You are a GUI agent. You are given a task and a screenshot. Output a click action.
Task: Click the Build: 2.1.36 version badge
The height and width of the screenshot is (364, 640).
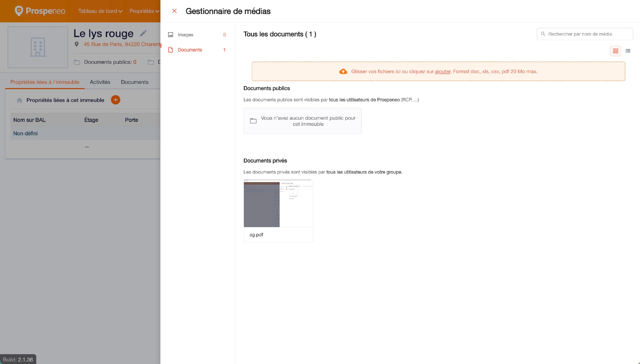(18, 360)
